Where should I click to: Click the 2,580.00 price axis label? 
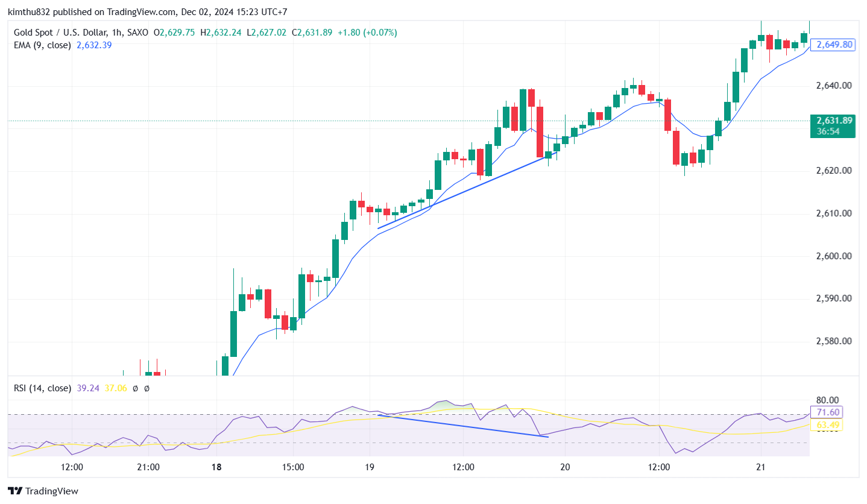point(834,341)
